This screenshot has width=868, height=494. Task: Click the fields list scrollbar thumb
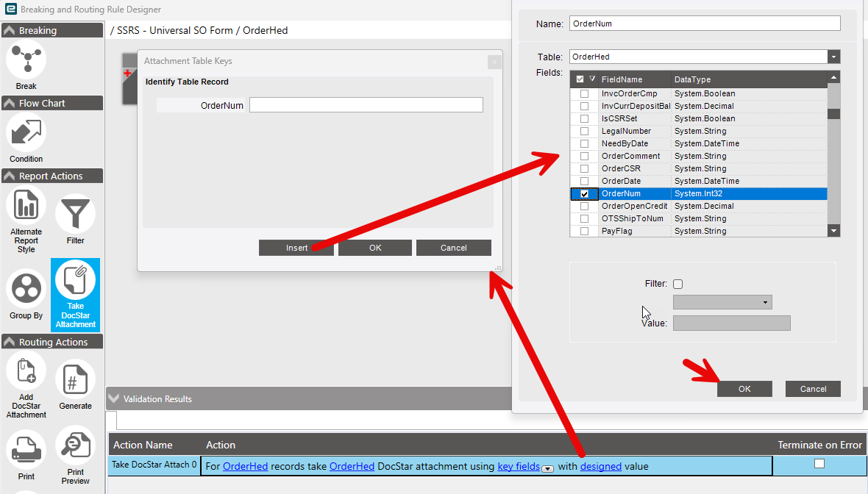coord(833,113)
